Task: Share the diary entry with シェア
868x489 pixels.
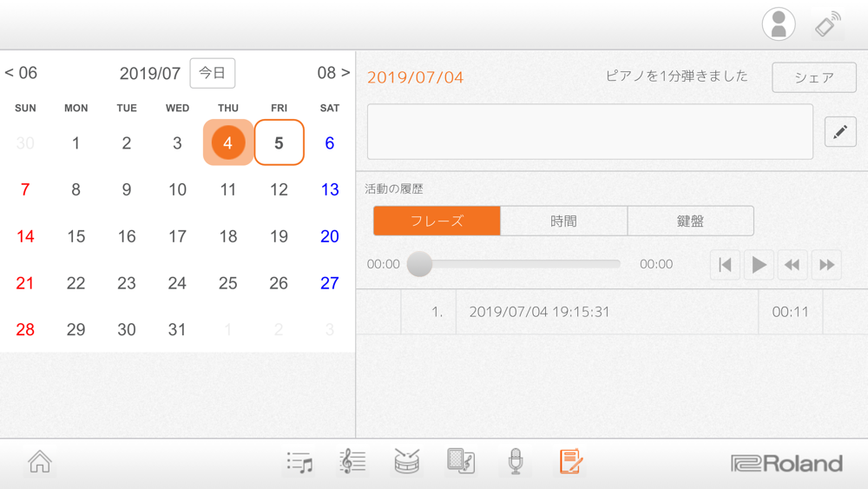Action: coord(814,77)
